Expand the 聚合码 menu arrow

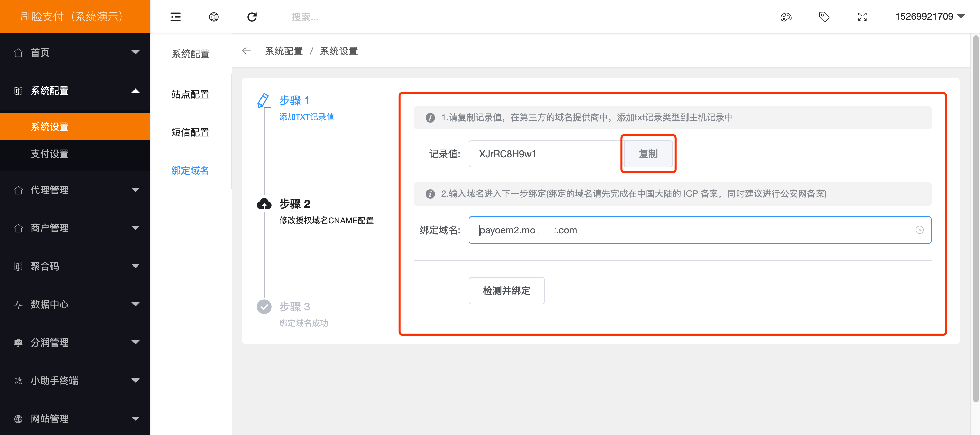[136, 266]
